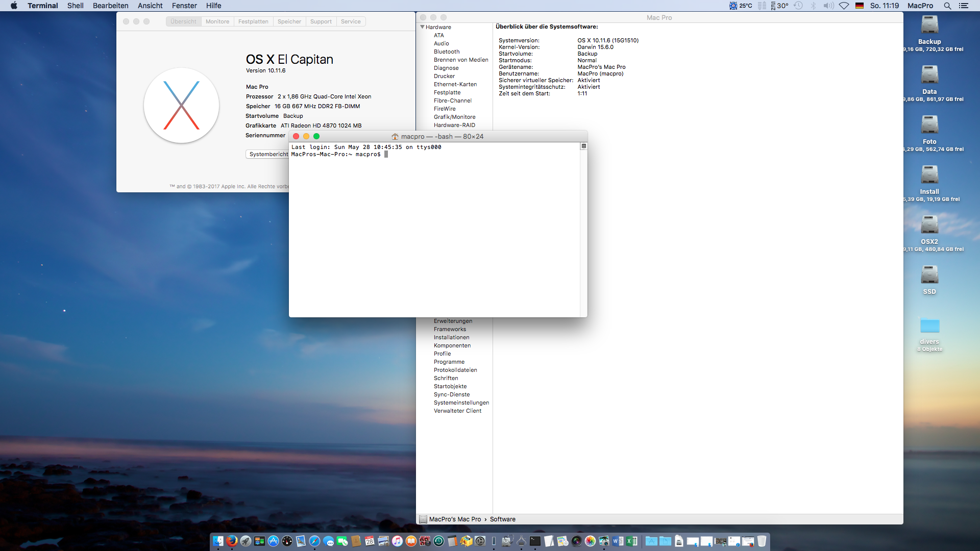Select Festplatte in the System Report sidebar

pyautogui.click(x=447, y=92)
